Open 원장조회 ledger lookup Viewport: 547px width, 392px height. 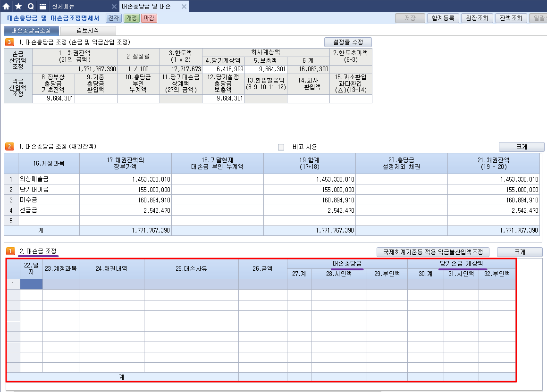477,18
